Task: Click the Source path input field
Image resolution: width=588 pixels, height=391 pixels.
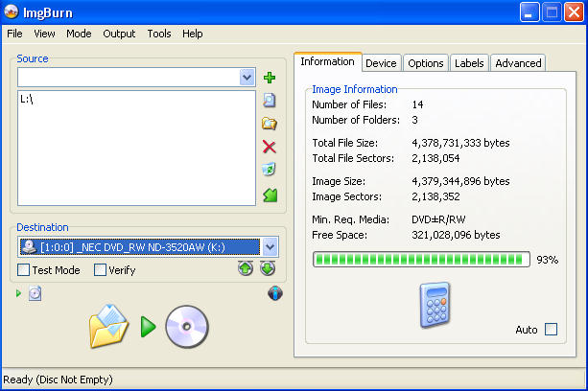Action: click(x=129, y=78)
